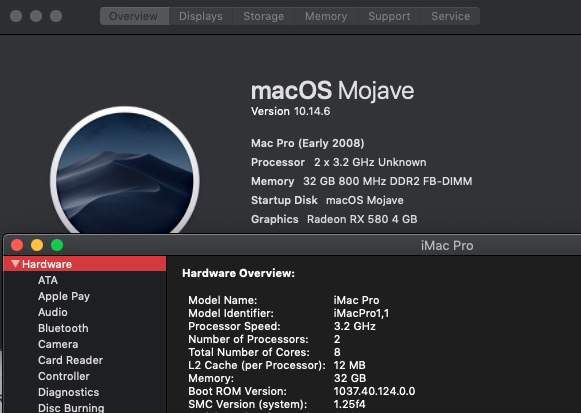The width and height of the screenshot is (581, 413).
Task: Close the iMac Pro System Information window
Action: pyautogui.click(x=17, y=245)
